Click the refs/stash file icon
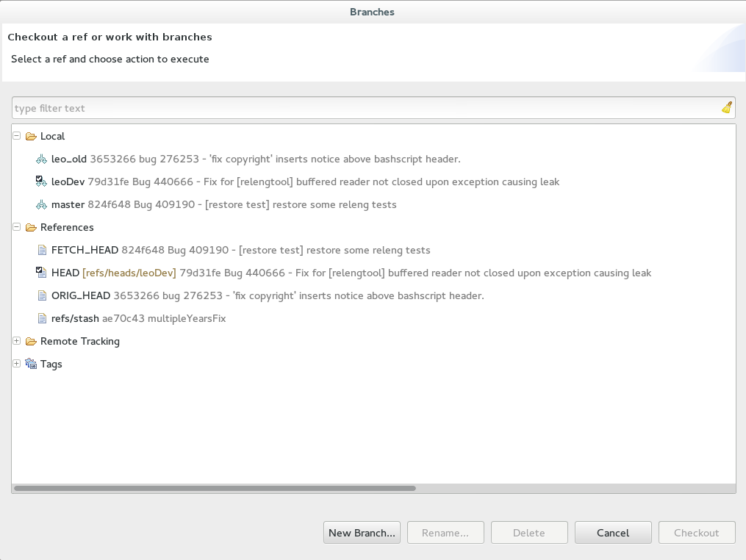 pyautogui.click(x=42, y=318)
